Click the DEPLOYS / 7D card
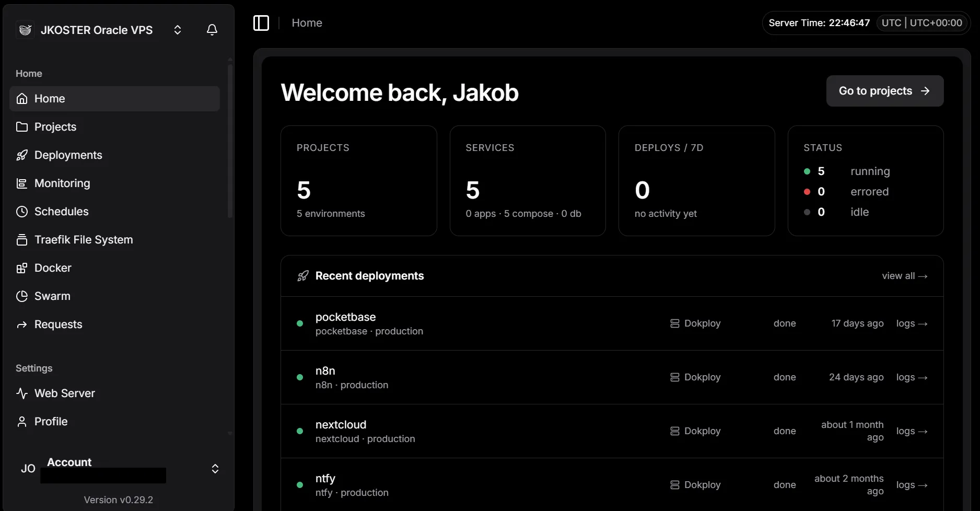 tap(697, 181)
